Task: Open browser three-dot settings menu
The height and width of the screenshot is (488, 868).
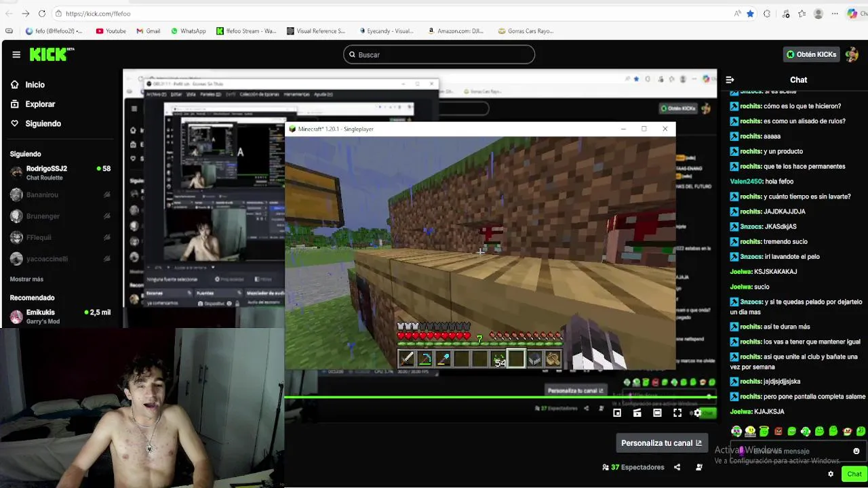Action: click(x=835, y=14)
